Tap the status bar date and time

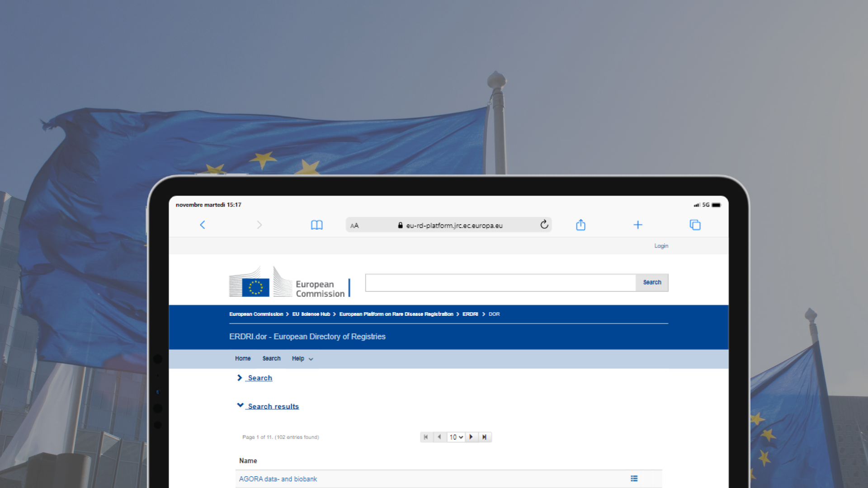click(x=208, y=205)
